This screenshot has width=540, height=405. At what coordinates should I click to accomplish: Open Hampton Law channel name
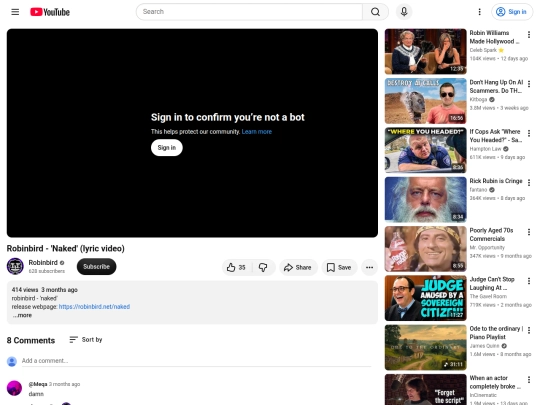click(x=485, y=149)
